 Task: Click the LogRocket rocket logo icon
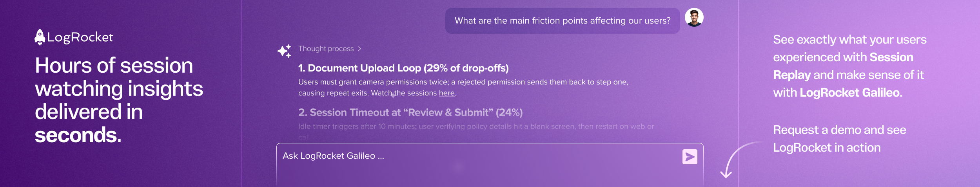[x=40, y=37]
